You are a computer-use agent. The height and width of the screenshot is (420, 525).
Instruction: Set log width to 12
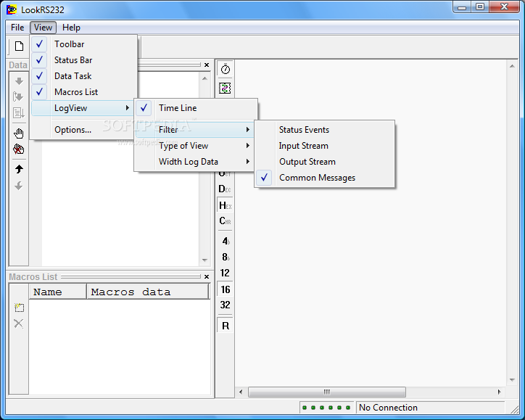pyautogui.click(x=225, y=273)
